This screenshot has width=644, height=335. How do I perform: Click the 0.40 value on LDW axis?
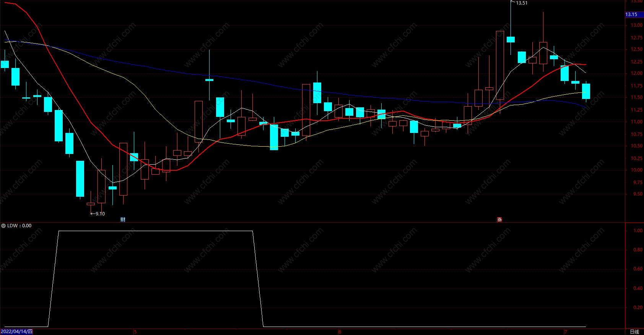point(638,288)
